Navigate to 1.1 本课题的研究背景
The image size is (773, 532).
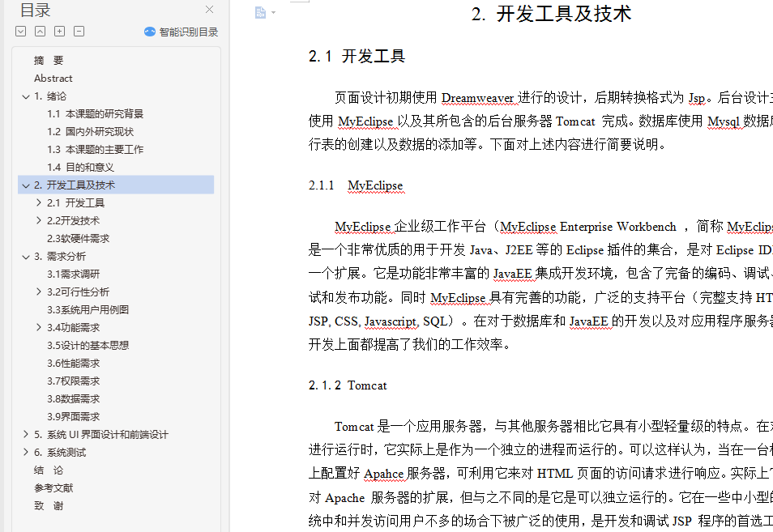(95, 114)
